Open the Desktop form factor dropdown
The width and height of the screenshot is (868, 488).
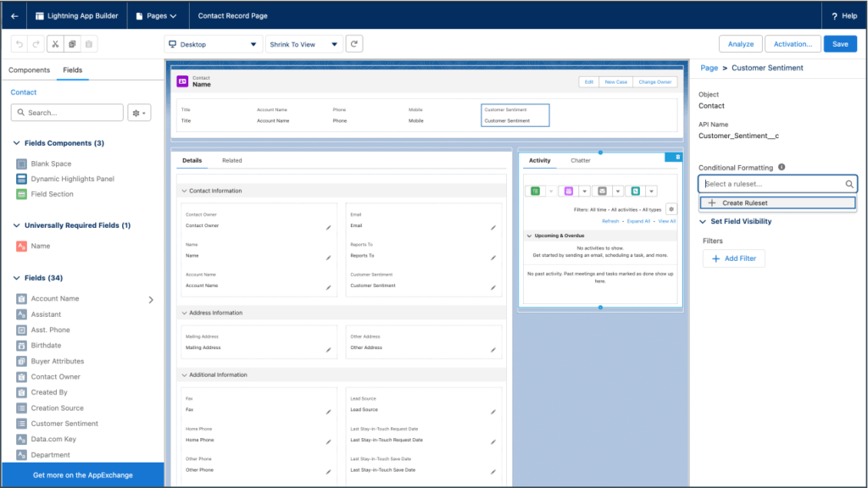click(213, 44)
